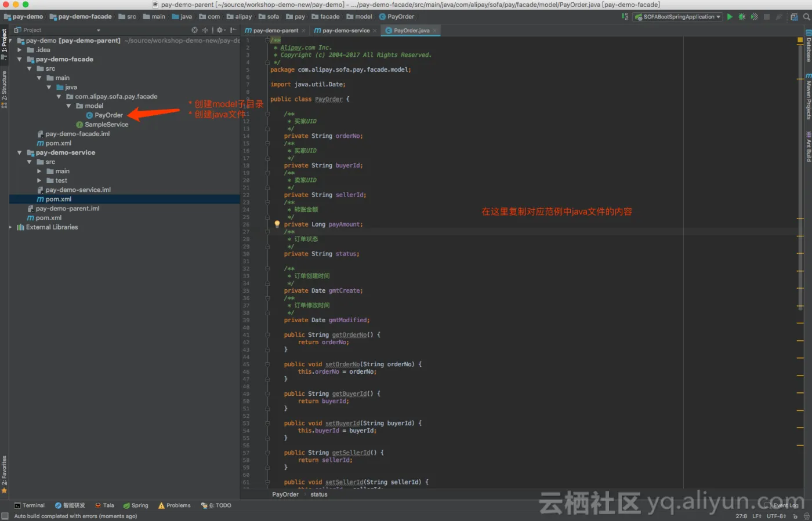Click the build project binary-arrow icon

tap(625, 17)
